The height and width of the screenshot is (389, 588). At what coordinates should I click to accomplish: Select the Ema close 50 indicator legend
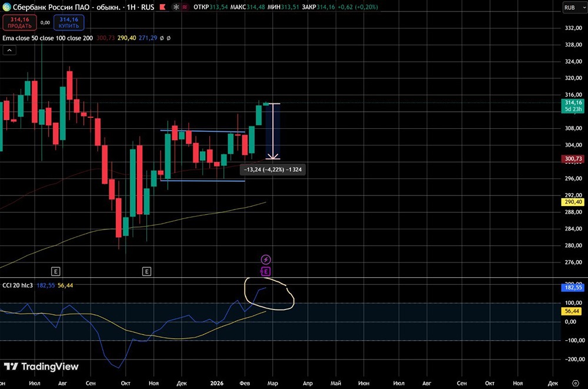coord(48,38)
